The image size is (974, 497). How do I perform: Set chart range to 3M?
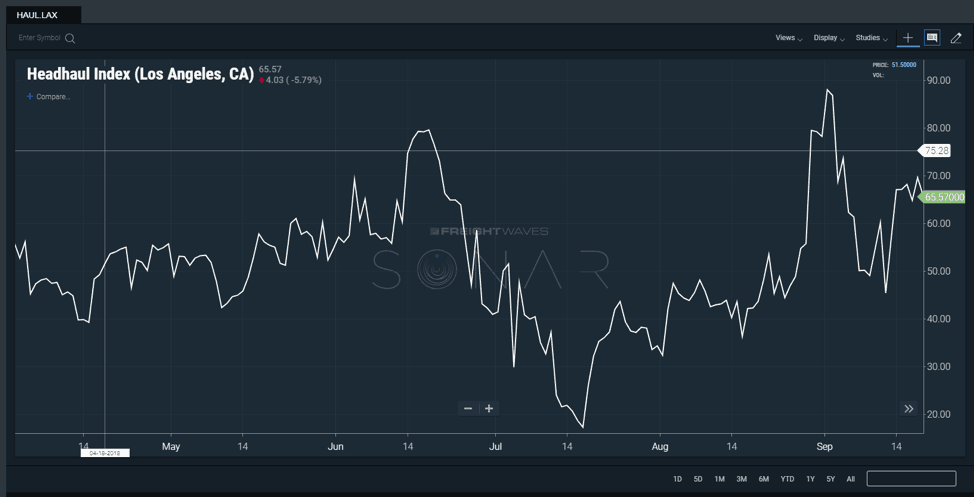(742, 479)
